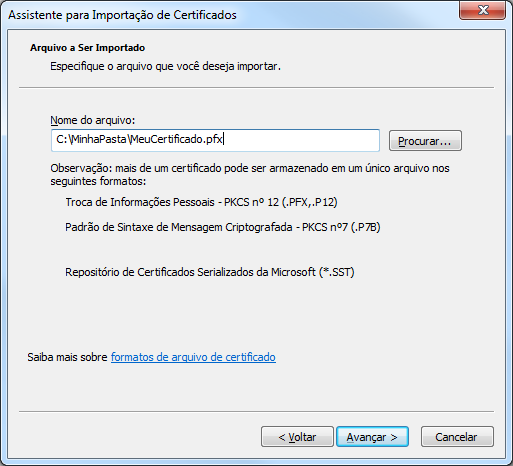Return to previous step with Voltar
Screen dimensions: 513x466
point(297,437)
